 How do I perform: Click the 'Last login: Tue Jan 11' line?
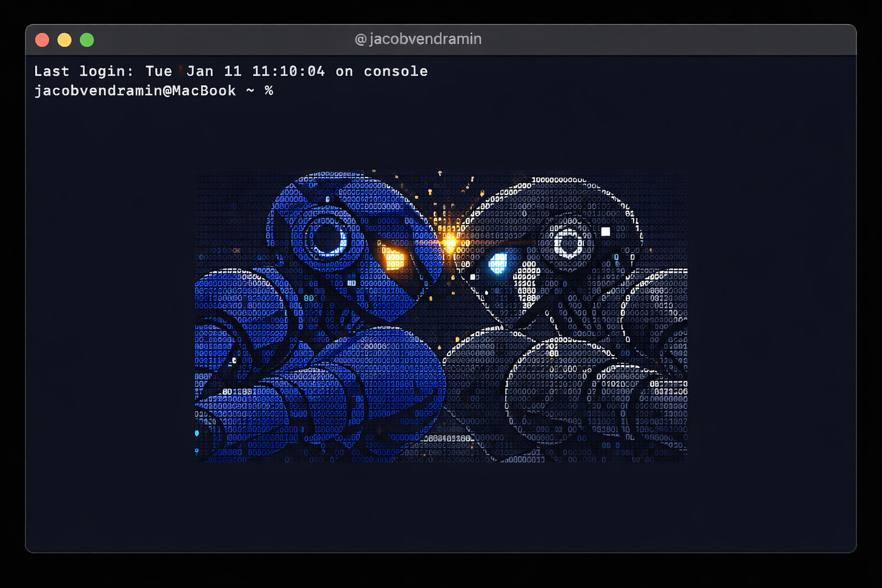coord(231,71)
